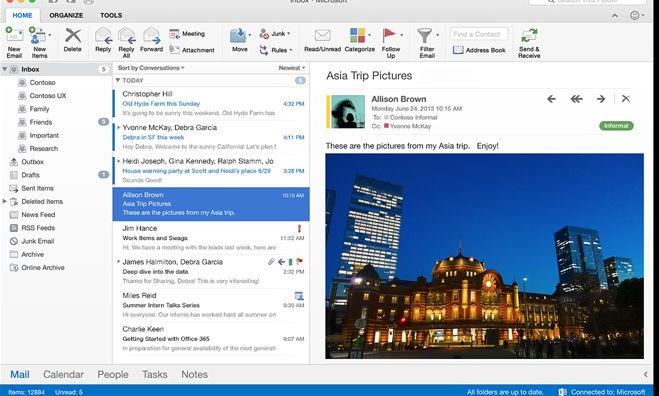This screenshot has height=396, width=659.
Task: Click the reply arrow in reading pane header
Action: point(551,99)
